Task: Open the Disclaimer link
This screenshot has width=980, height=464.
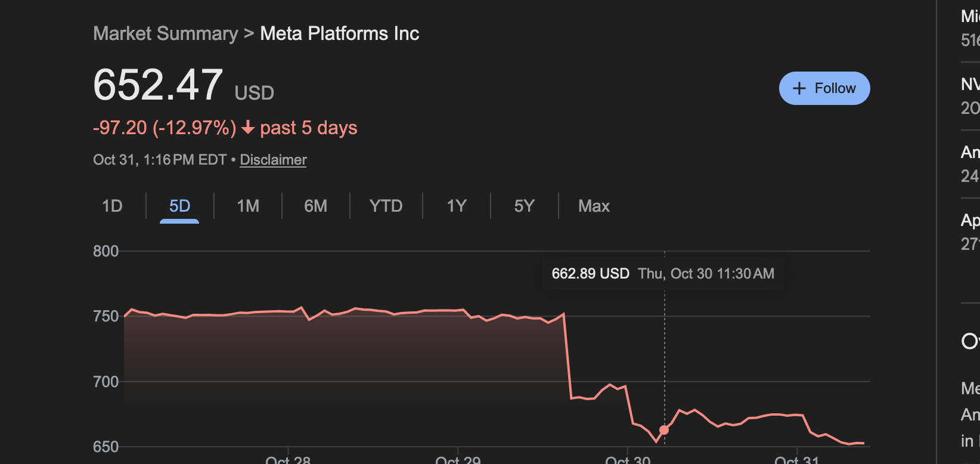Action: pyautogui.click(x=273, y=160)
